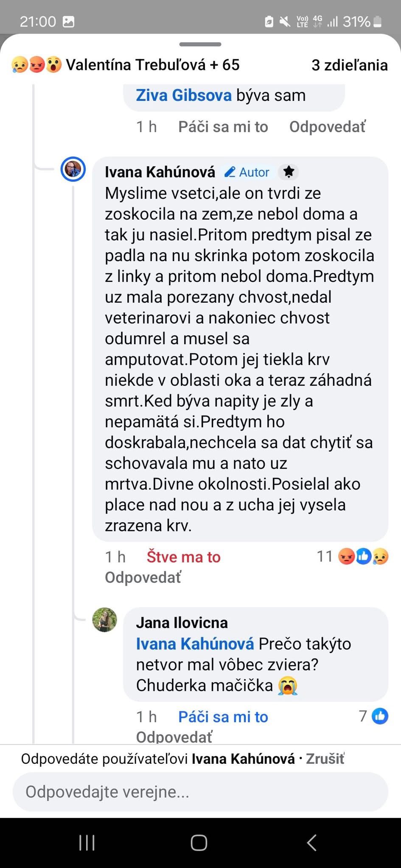Viewport: 401px width, 868px height.
Task: Reply to Ivana Kahúnová's long comment
Action: point(143,577)
